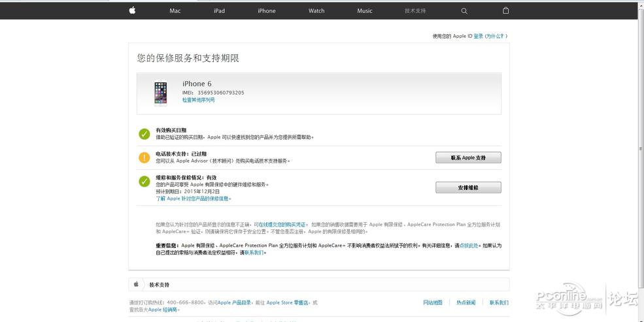The width and height of the screenshot is (644, 322).
Task: Click 检查其他序列号 link
Action: pos(199,100)
